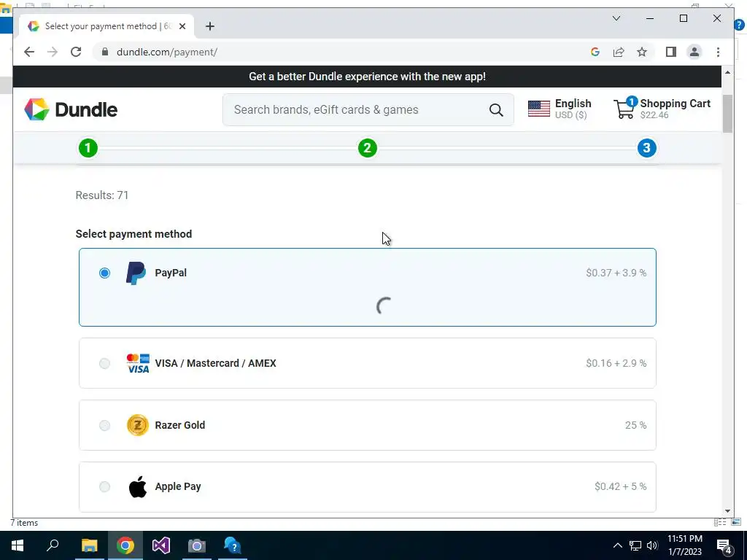
Task: Open the network icon in tray
Action: coord(635,545)
